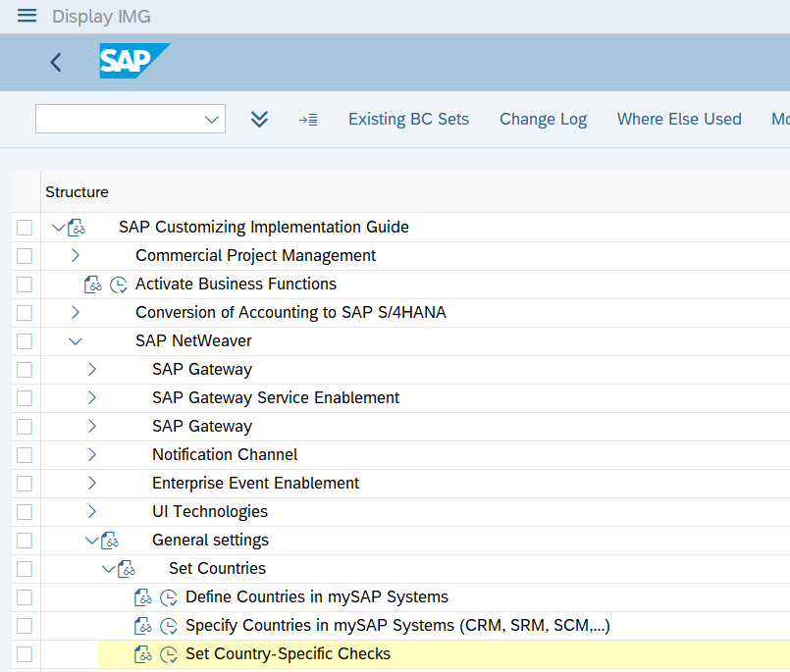Go back using the back arrow
This screenshot has width=790, height=672.
[x=56, y=62]
